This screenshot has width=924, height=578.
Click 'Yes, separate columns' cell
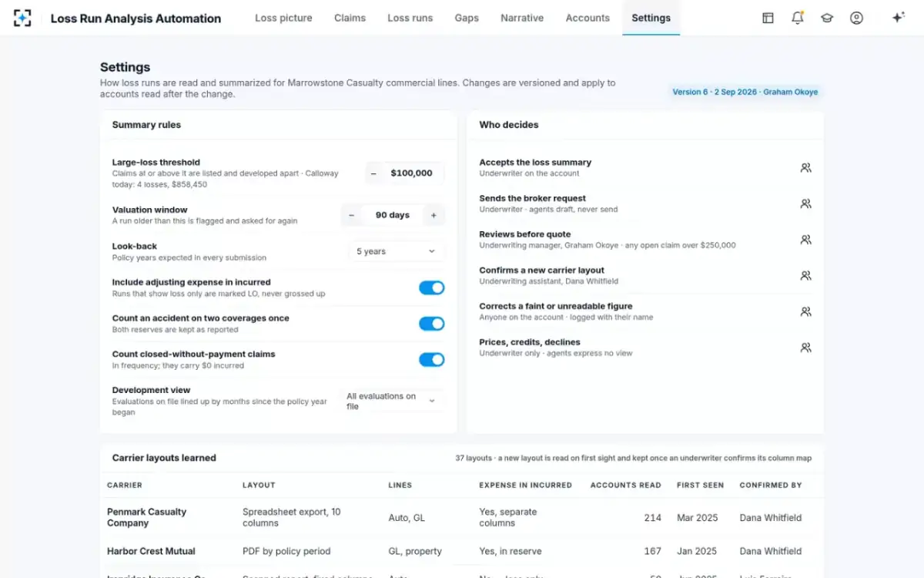click(x=508, y=517)
